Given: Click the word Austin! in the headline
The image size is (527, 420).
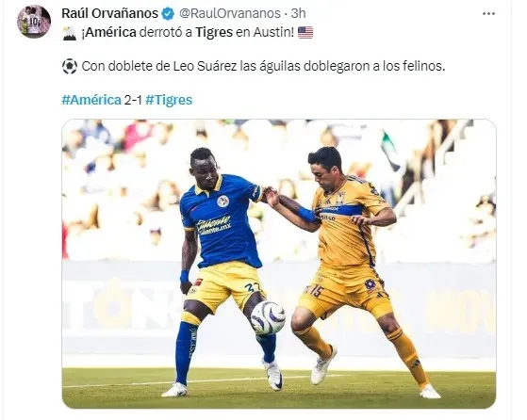Looking at the screenshot, I should 273,33.
